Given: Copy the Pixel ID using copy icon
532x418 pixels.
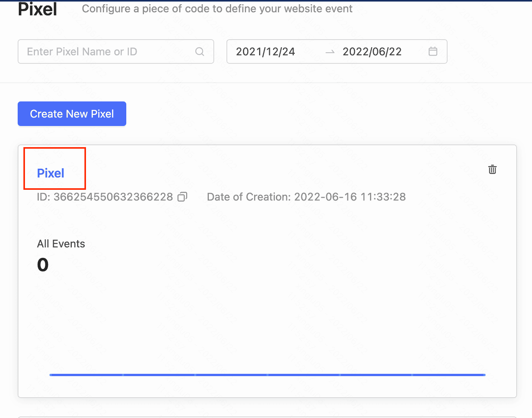Looking at the screenshot, I should [x=182, y=197].
